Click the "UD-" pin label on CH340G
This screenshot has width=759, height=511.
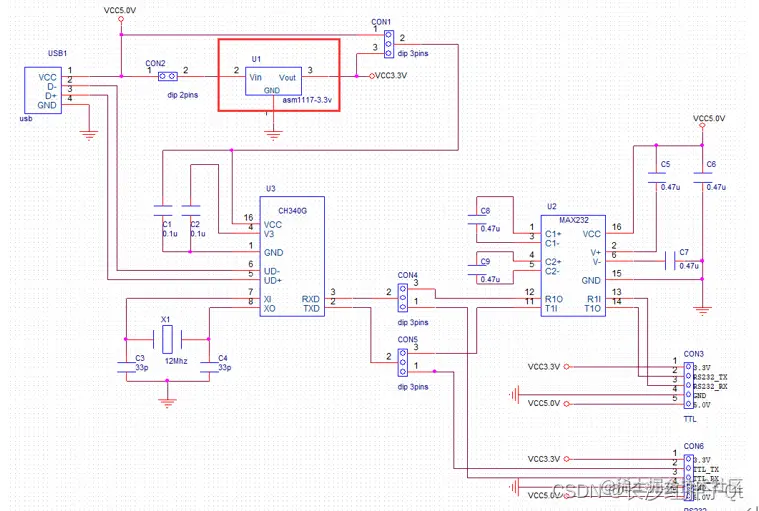272,271
